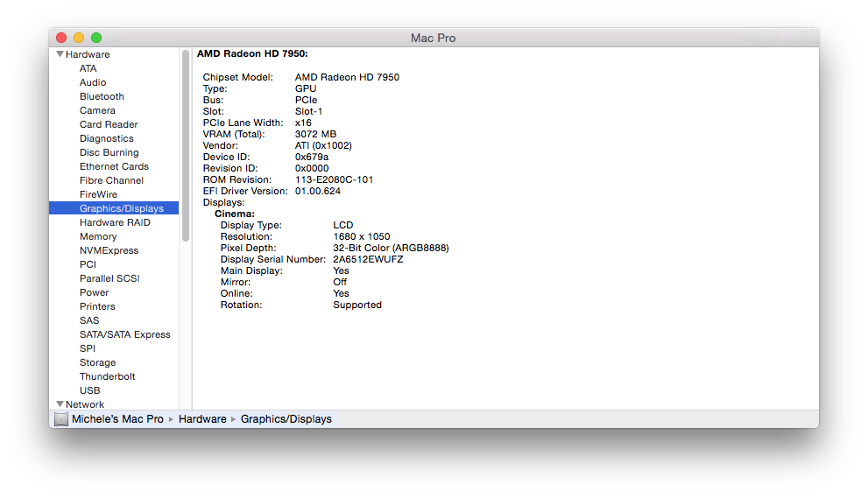This screenshot has width=868, height=498.
Task: Click the computer icon in the path bar
Action: tap(61, 419)
